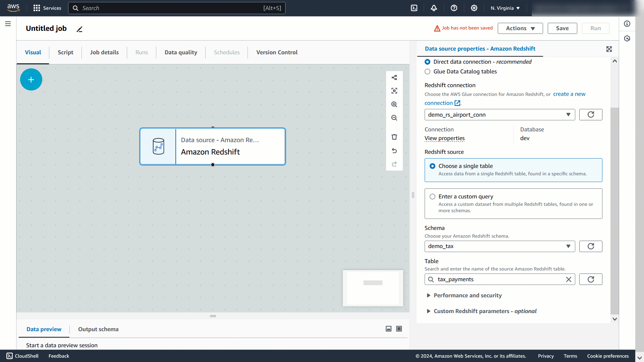Expand Performance and security section
Image resolution: width=644 pixels, height=362 pixels.
467,295
